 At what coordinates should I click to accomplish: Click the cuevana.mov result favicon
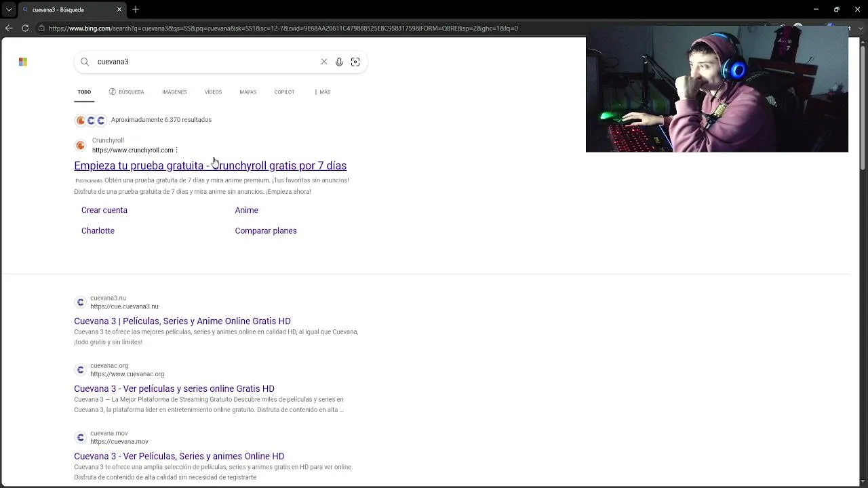click(80, 438)
